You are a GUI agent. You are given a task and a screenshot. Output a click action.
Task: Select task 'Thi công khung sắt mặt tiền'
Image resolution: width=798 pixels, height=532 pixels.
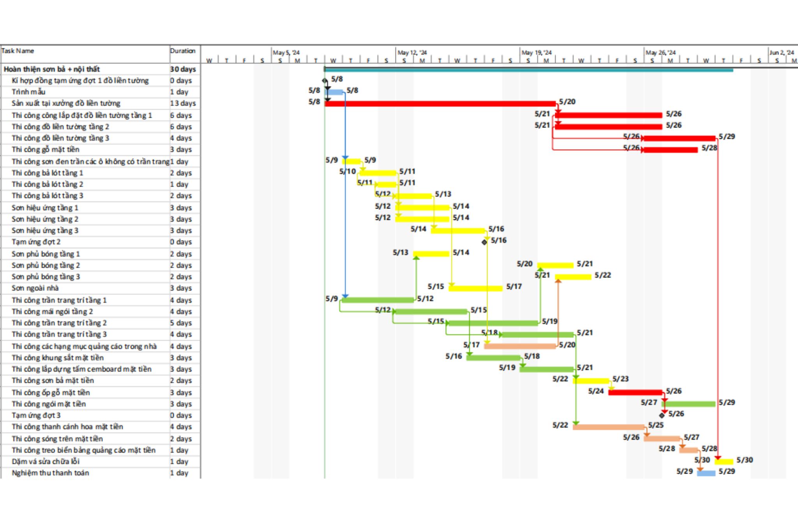click(58, 357)
